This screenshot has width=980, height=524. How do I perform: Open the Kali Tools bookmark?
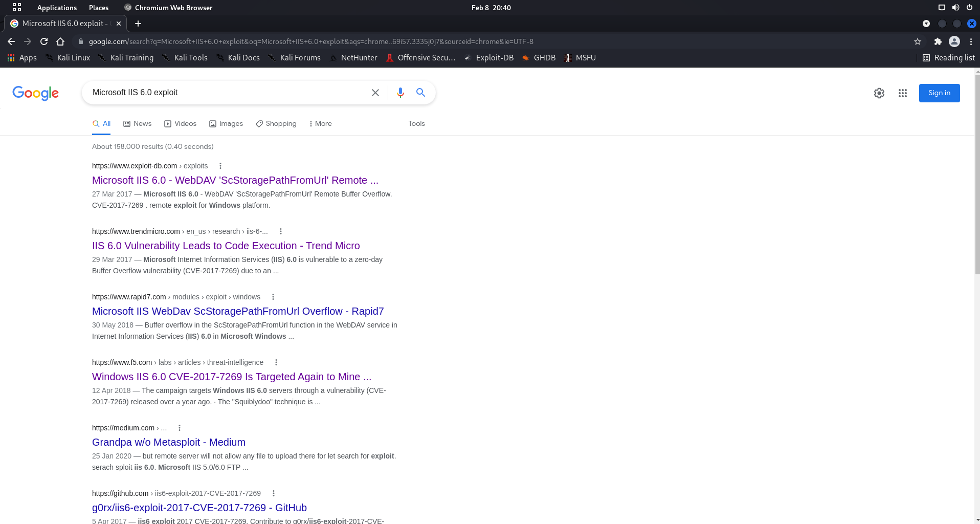tap(185, 58)
